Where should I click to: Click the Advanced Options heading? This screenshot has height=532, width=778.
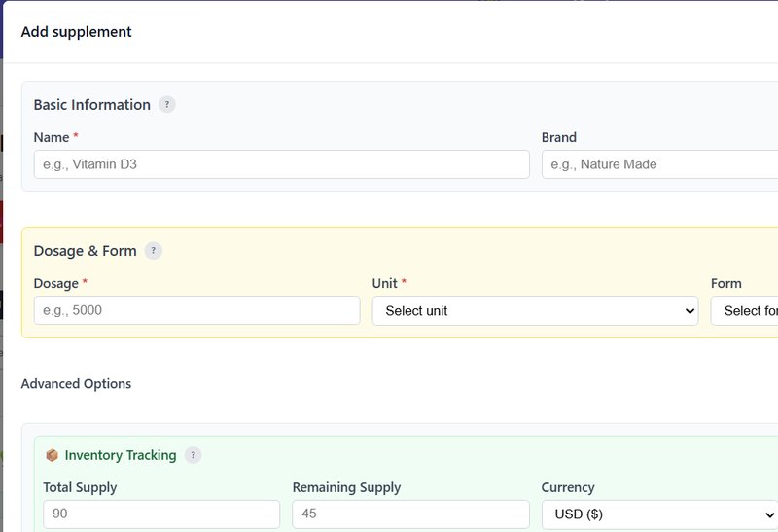[76, 384]
